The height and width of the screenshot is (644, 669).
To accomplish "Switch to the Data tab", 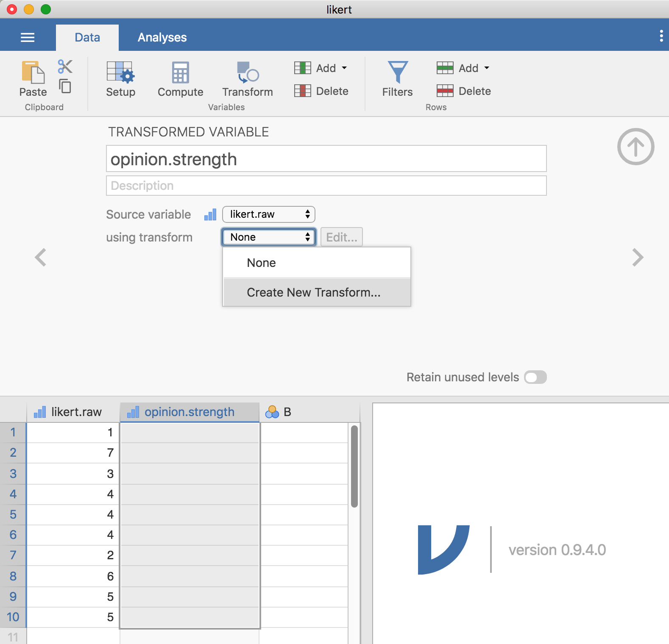I will 87,38.
